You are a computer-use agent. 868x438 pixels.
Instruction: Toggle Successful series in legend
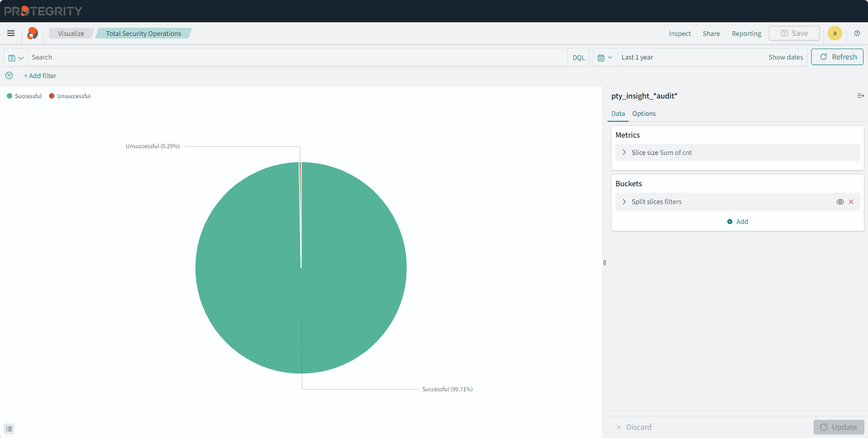click(25, 96)
